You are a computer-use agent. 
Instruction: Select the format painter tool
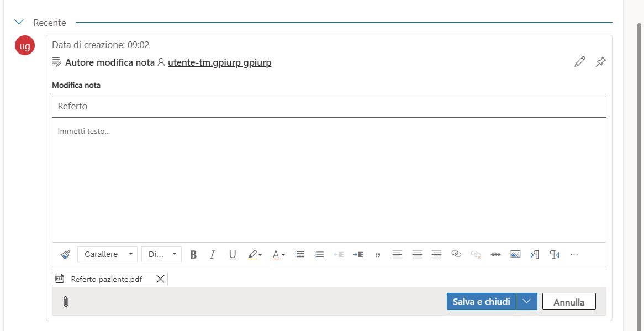click(x=65, y=254)
